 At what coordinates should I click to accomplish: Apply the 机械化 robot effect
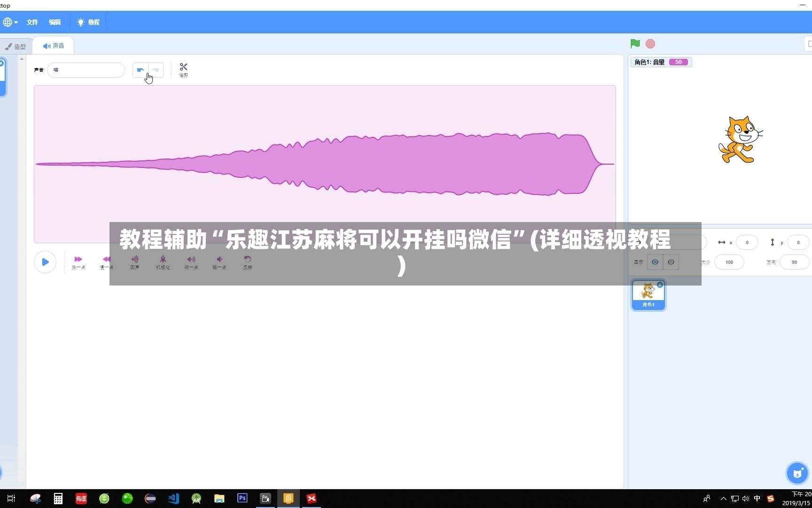[163, 262]
